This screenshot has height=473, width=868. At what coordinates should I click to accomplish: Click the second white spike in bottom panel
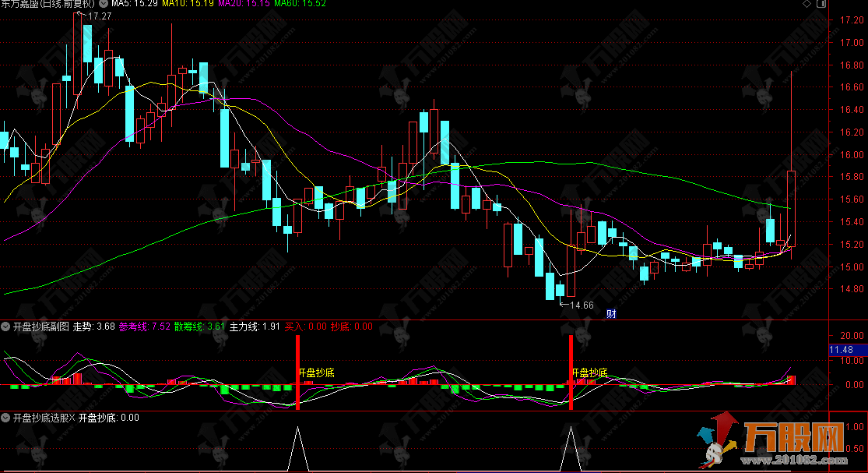point(571,449)
